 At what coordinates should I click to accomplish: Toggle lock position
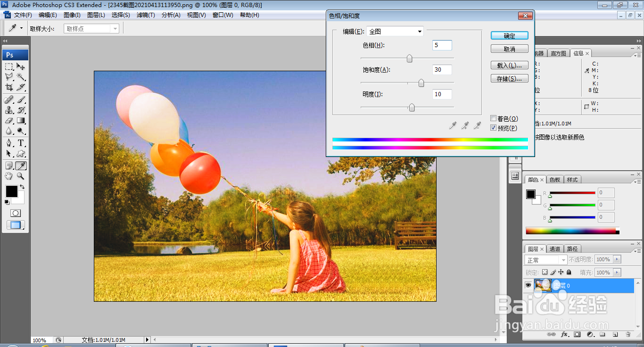pyautogui.click(x=561, y=272)
